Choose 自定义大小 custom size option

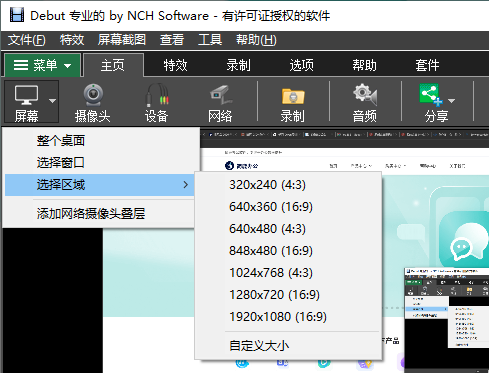(288, 346)
